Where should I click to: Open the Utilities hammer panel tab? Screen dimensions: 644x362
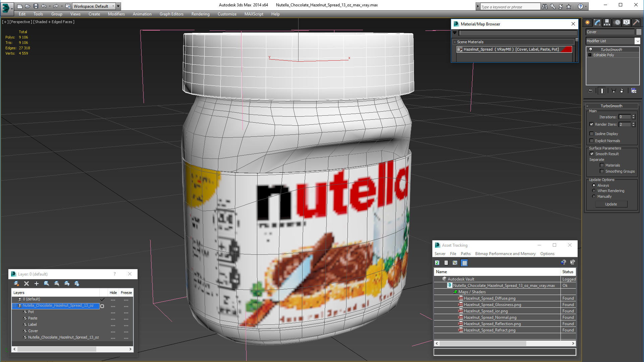tap(636, 22)
